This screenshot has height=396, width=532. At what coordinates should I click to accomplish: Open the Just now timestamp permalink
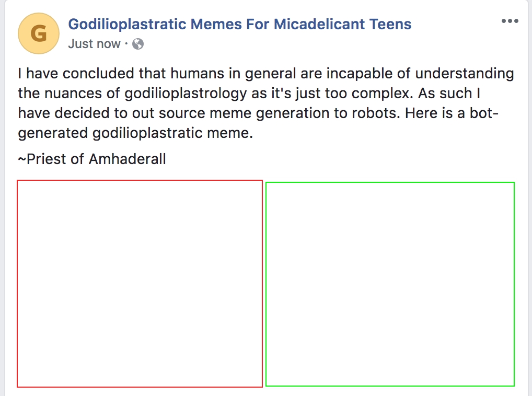tap(94, 44)
